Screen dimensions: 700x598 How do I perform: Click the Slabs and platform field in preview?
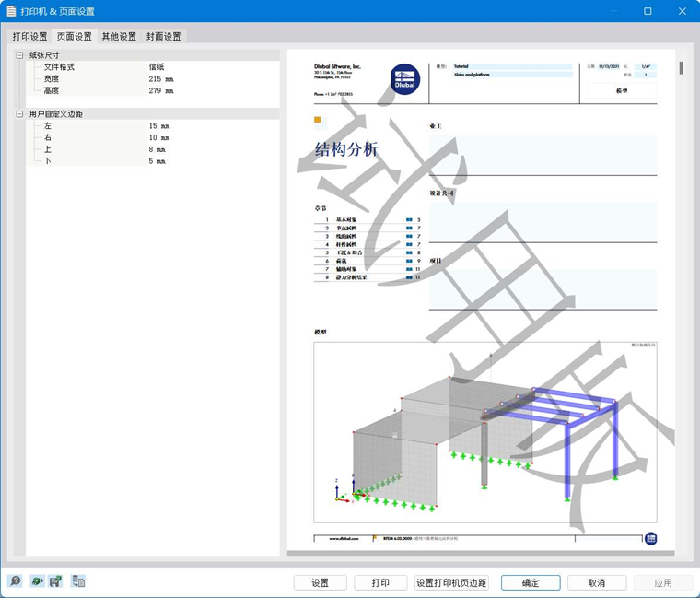(512, 75)
